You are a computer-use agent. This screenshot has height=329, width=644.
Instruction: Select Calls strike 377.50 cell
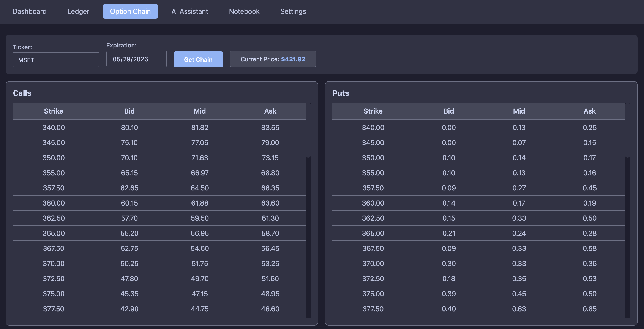tap(54, 309)
